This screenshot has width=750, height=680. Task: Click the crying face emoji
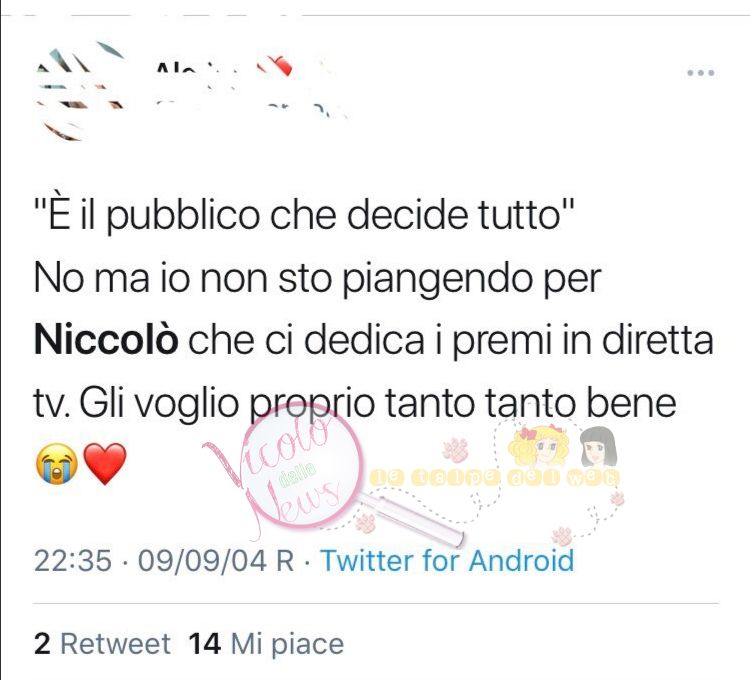57,463
